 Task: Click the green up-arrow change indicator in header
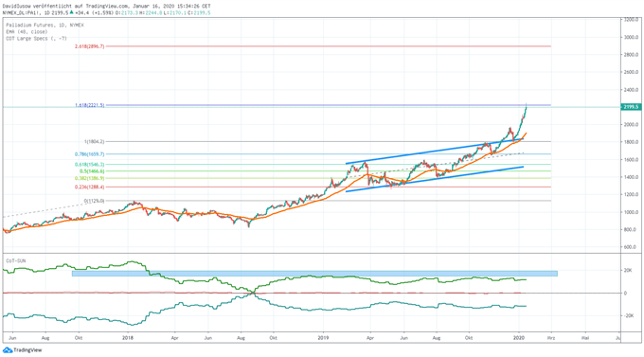[72, 12]
